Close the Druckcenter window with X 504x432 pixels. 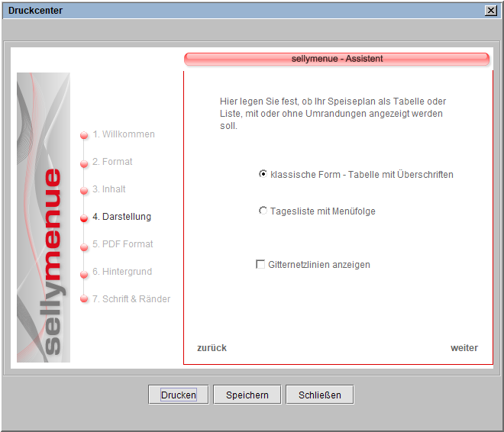489,11
